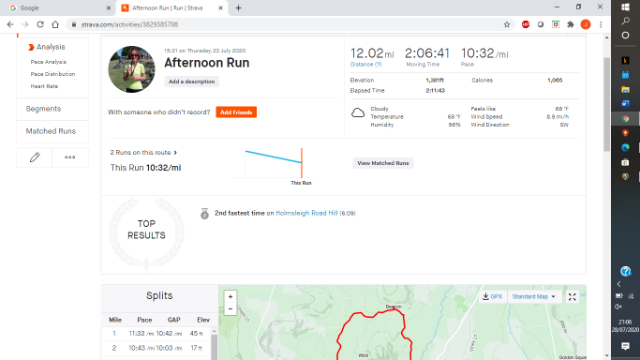Viewport: 640px width, 360px height.
Task: Open Holmsleigh Road Hill segment link
Action: 307,213
